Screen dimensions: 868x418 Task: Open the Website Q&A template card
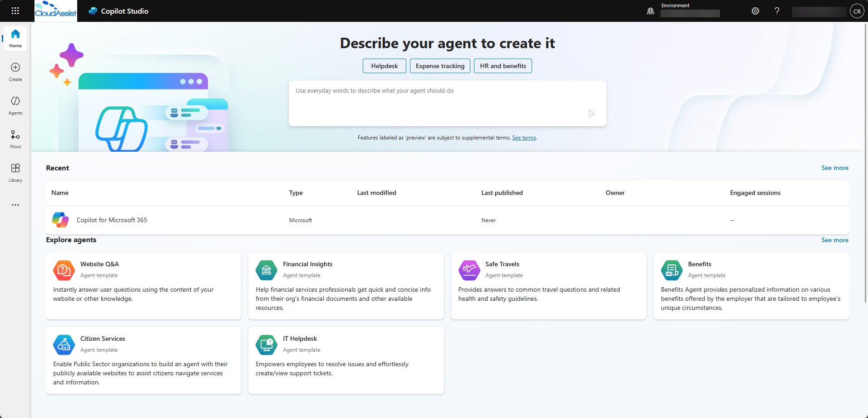coord(143,286)
